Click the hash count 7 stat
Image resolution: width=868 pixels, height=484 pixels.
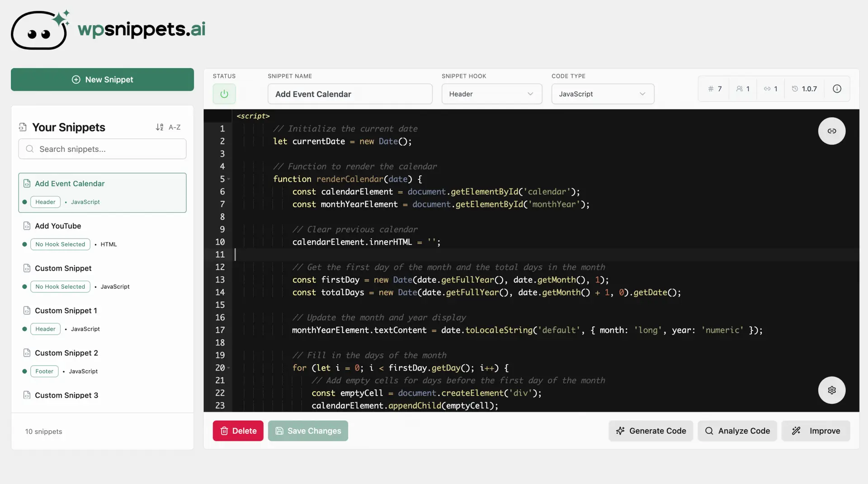[715, 89]
